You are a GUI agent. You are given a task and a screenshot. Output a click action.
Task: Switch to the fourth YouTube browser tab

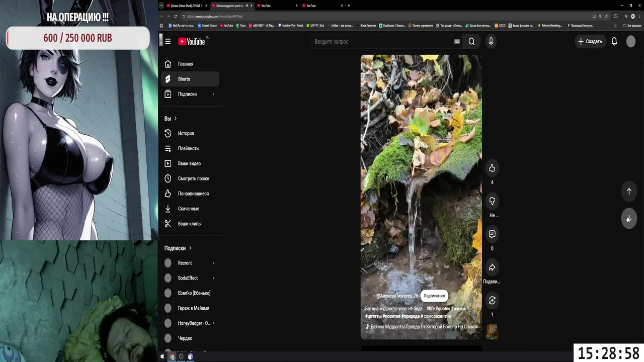tap(321, 6)
